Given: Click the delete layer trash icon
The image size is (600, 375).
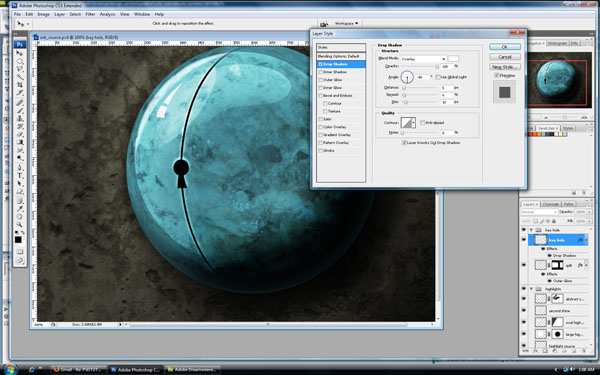Looking at the screenshot, I should click(x=583, y=351).
